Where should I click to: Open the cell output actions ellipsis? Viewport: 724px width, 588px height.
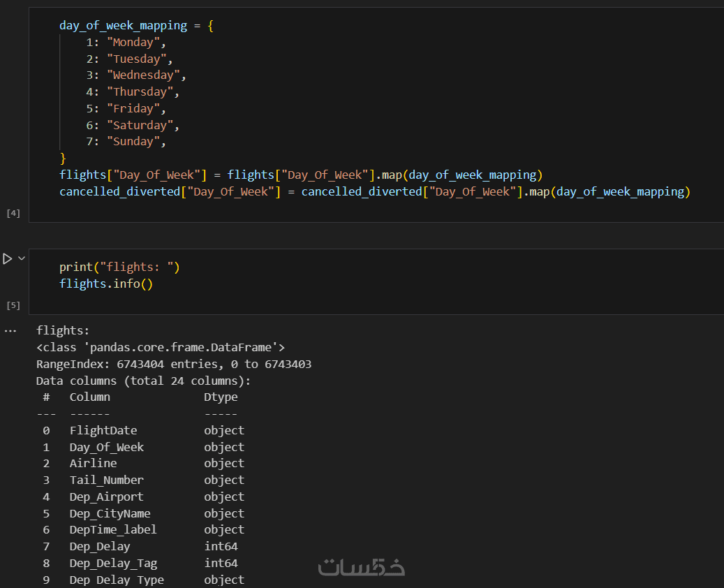pyautogui.click(x=10, y=330)
